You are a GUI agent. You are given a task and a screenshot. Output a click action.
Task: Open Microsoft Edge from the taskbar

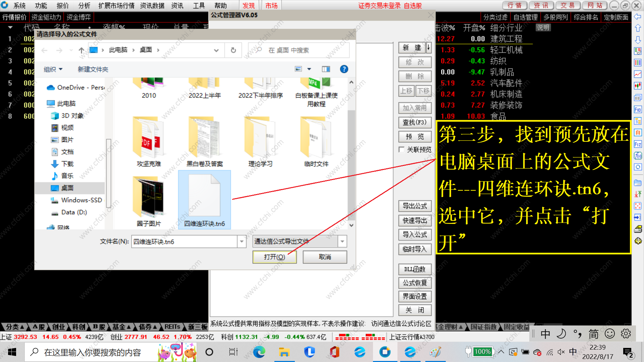pyautogui.click(x=259, y=352)
